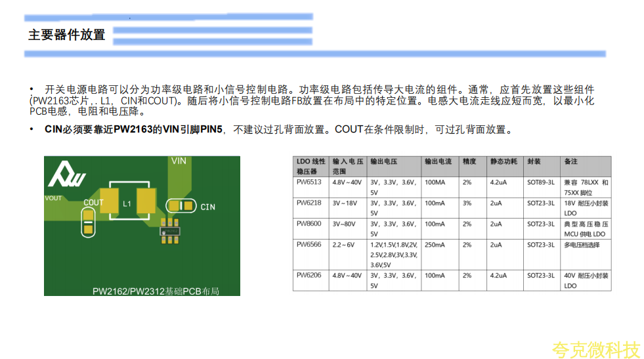Click the VIN label on PCB trace
Image resolution: width=644 pixels, height=359 pixels.
tap(179, 161)
